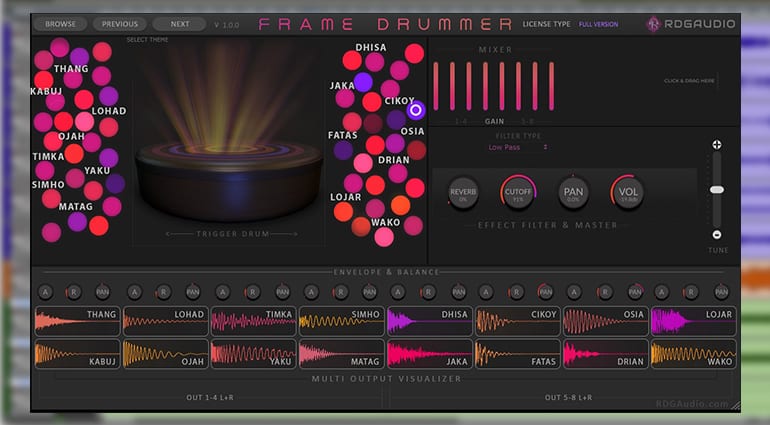Adjust the REVERB knob

463,193
